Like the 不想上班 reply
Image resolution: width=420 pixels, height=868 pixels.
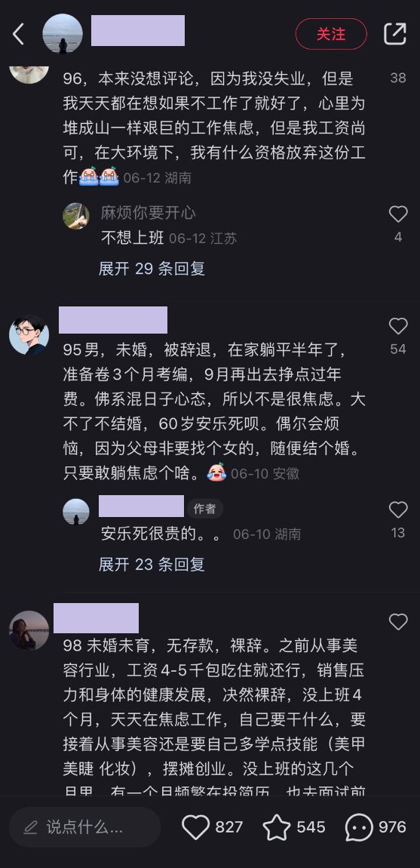(x=398, y=214)
